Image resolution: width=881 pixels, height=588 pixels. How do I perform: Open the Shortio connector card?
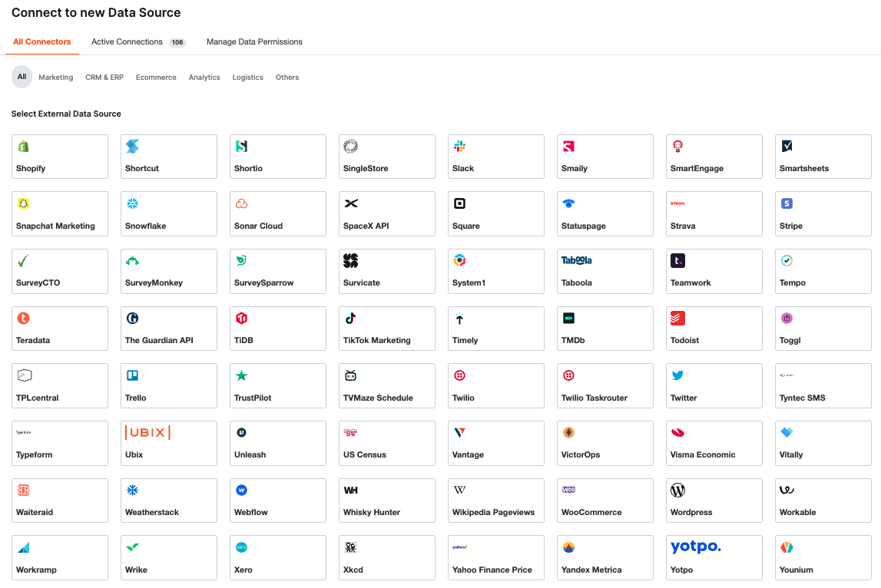coord(277,157)
